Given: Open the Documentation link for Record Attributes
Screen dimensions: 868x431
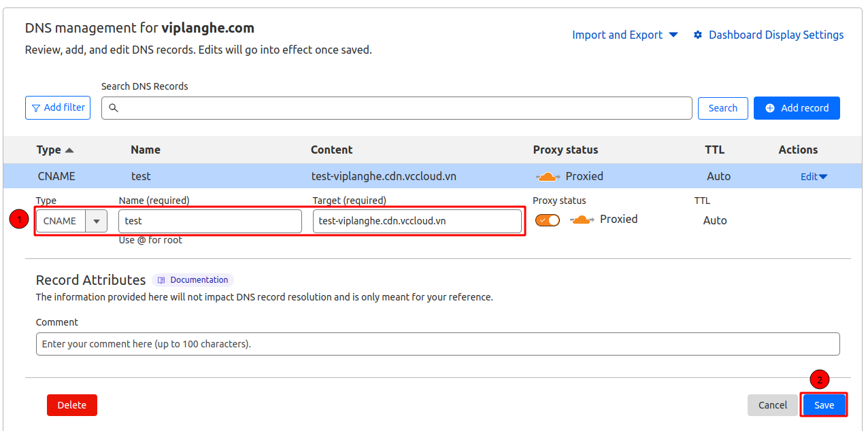Looking at the screenshot, I should tap(193, 280).
